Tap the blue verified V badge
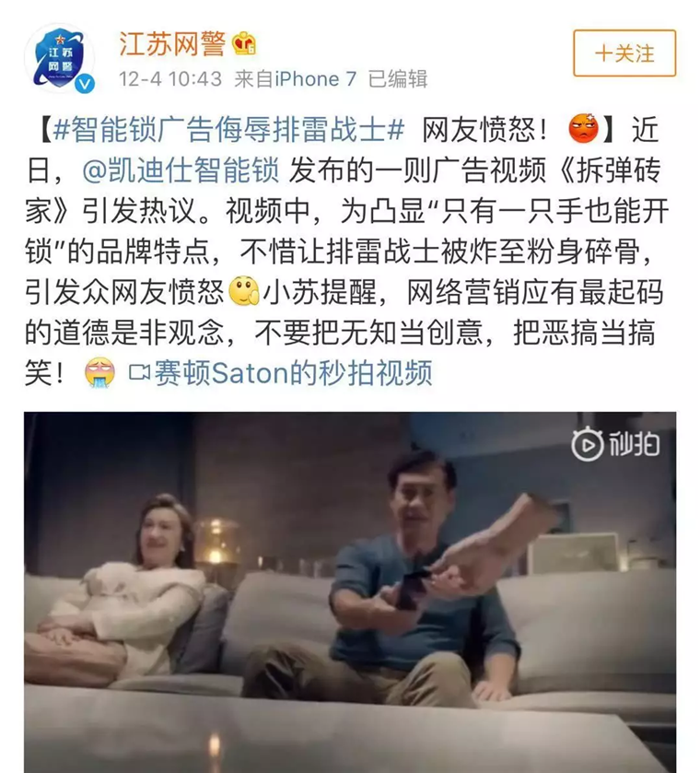700x773 pixels. click(x=85, y=84)
